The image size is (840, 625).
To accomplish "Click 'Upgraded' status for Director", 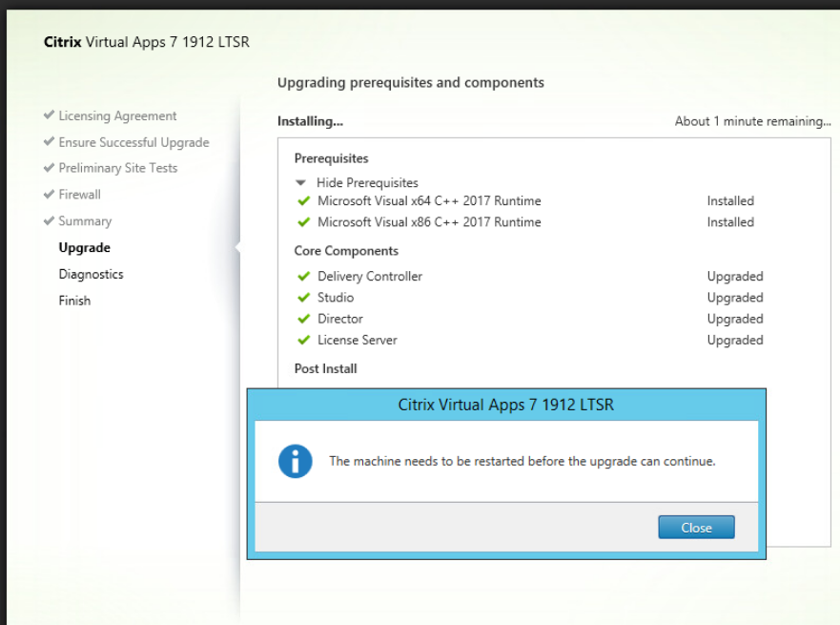I will tap(735, 319).
